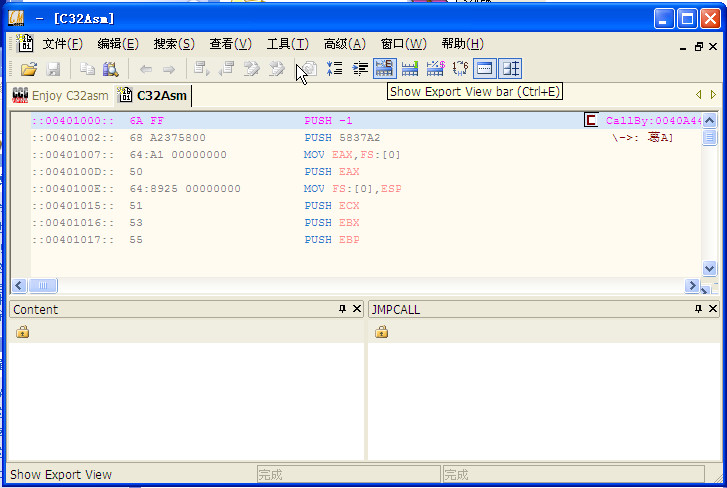Open the 编辑(E) menu
The width and height of the screenshot is (727, 488).
(x=118, y=44)
